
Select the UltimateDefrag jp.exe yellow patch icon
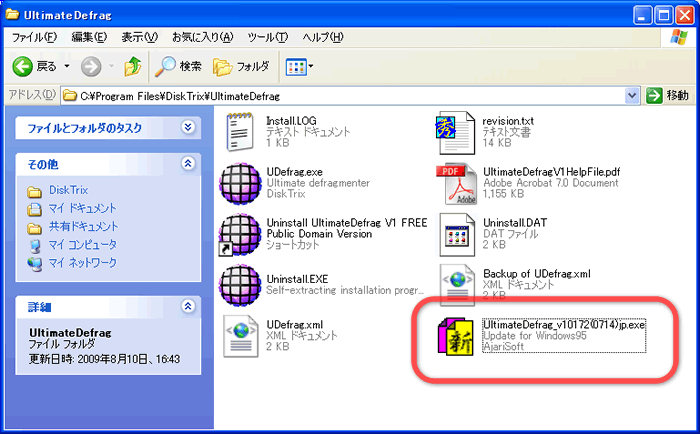pyautogui.click(x=456, y=336)
